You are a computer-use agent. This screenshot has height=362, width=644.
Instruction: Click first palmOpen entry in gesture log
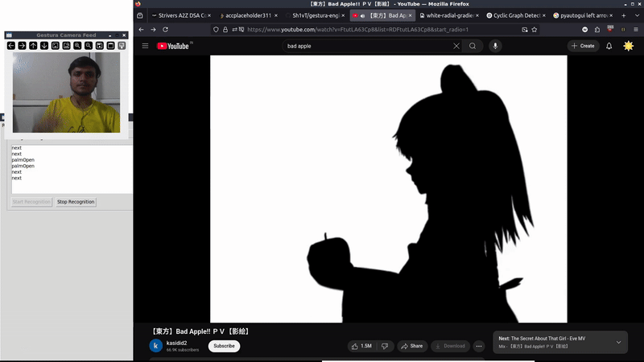click(23, 160)
